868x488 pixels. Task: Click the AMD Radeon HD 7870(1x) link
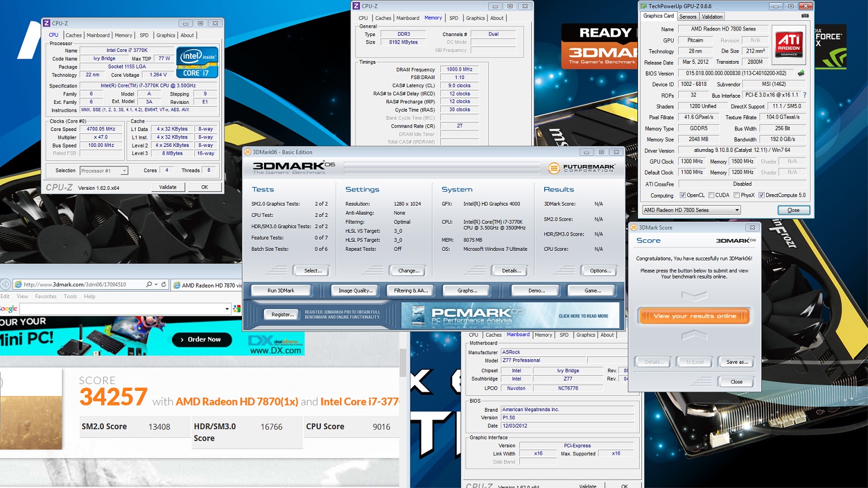(237, 402)
